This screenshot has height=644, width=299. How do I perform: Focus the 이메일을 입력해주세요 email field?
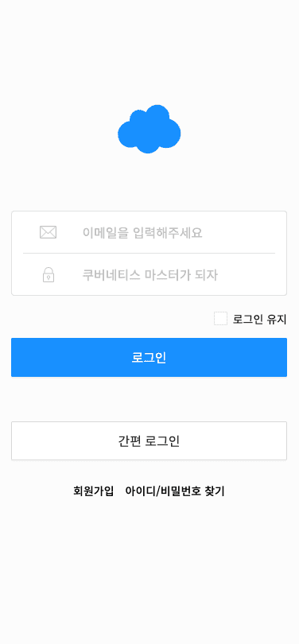coord(149,232)
